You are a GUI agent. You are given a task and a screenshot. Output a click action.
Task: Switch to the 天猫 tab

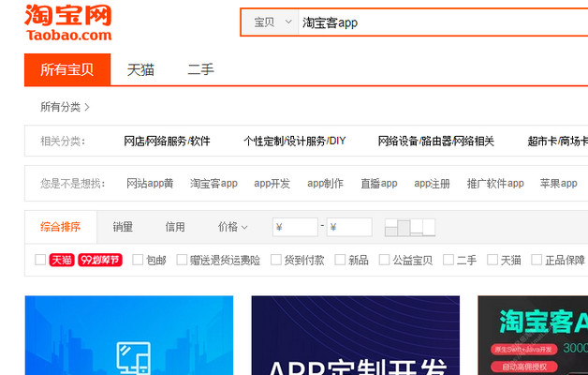click(x=140, y=69)
